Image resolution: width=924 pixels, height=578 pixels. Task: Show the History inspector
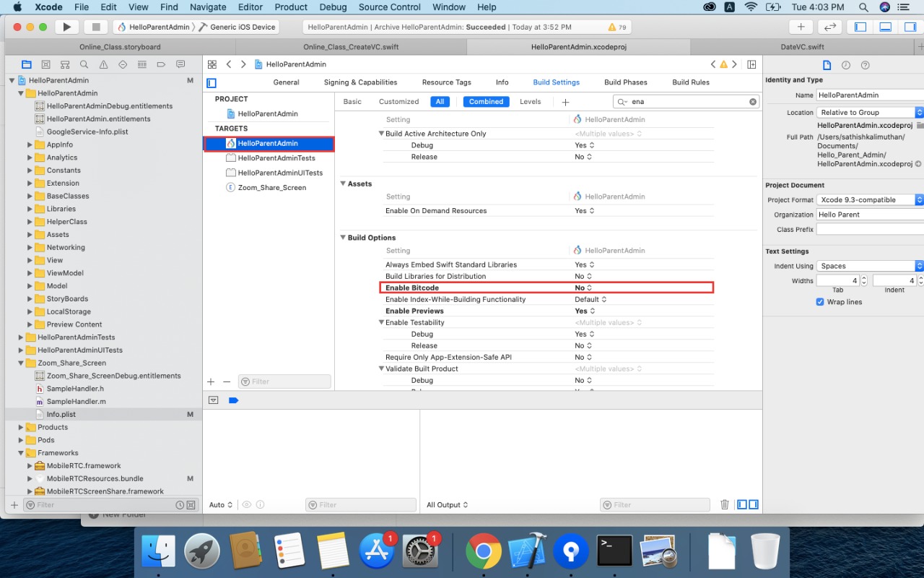(846, 65)
